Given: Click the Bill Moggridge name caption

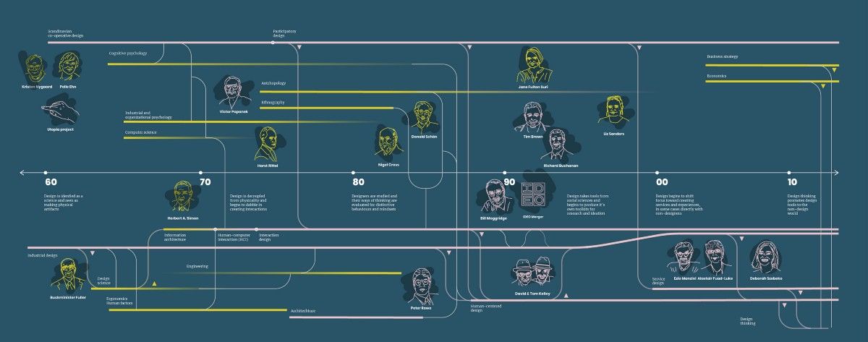Looking at the screenshot, I should coord(495,217).
